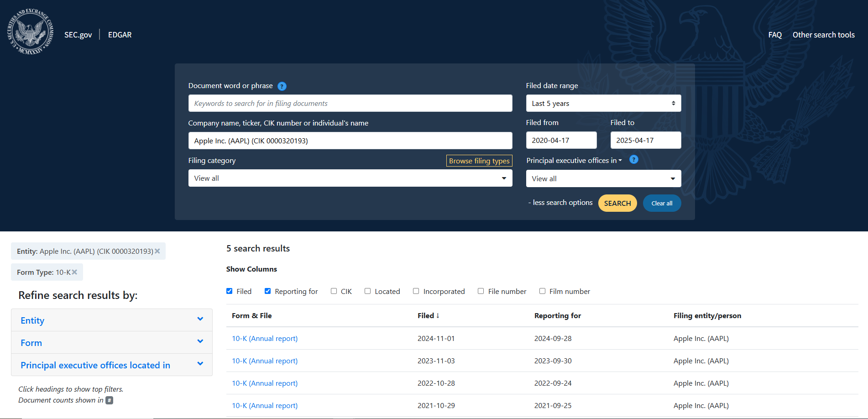Image resolution: width=868 pixels, height=419 pixels.
Task: Click the Filed from date field
Action: point(561,140)
